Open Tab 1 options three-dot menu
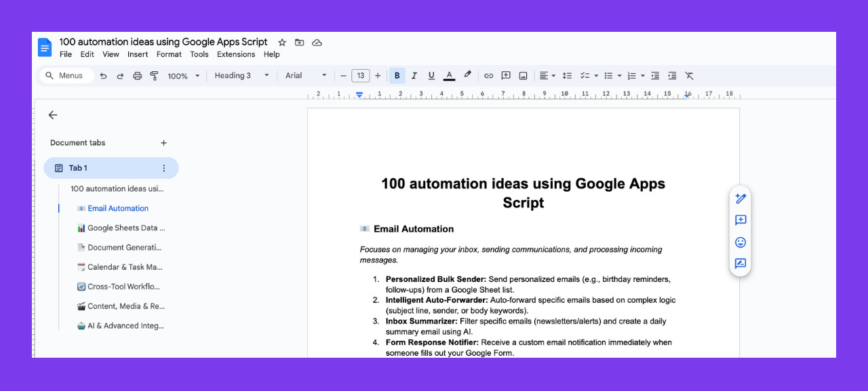Viewport: 868px width, 391px height. pos(163,168)
